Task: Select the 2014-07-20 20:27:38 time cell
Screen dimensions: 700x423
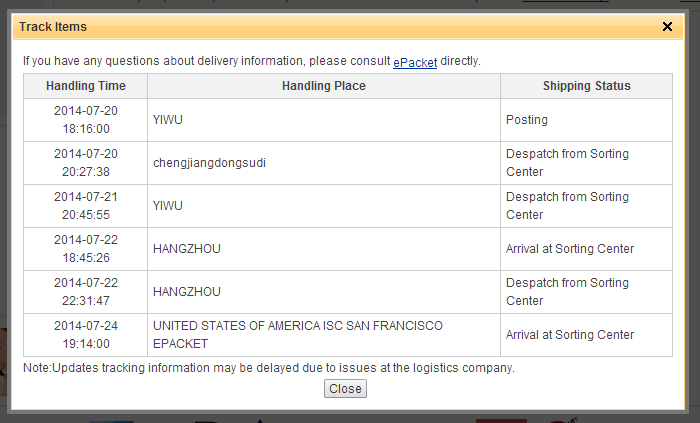Action: pyautogui.click(x=86, y=163)
